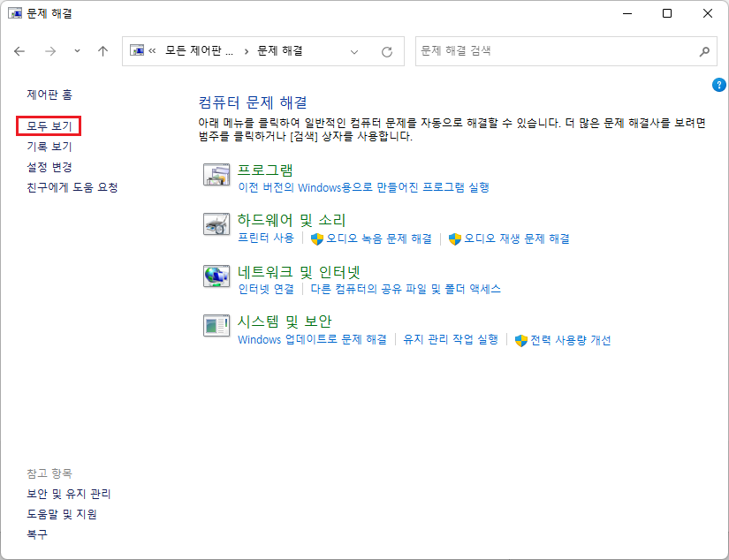Click the Hardware and Sound printer icon

[x=216, y=226]
